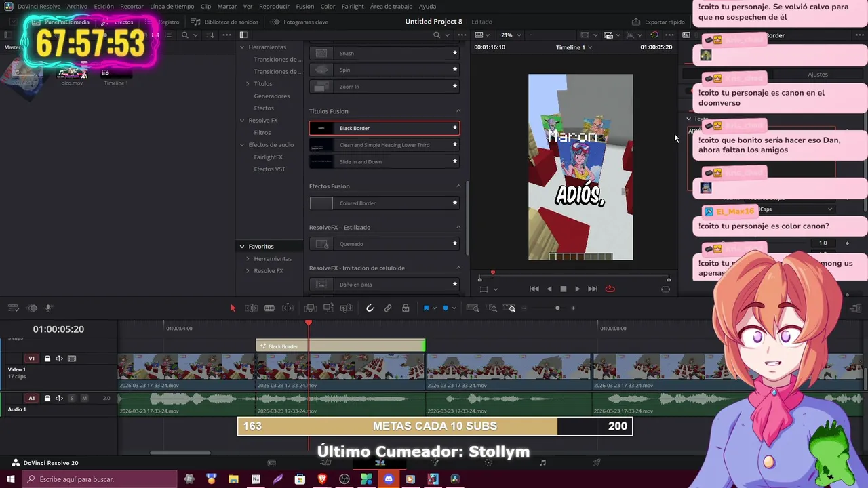
Task: Collapse the Herramientas tree section
Action: pyautogui.click(x=242, y=47)
